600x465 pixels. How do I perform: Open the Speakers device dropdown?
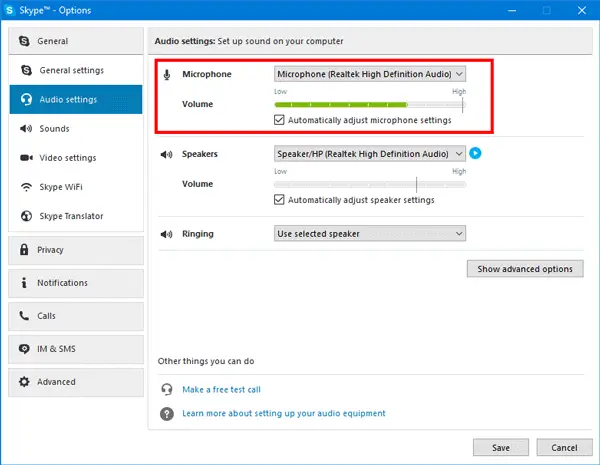pyautogui.click(x=370, y=154)
